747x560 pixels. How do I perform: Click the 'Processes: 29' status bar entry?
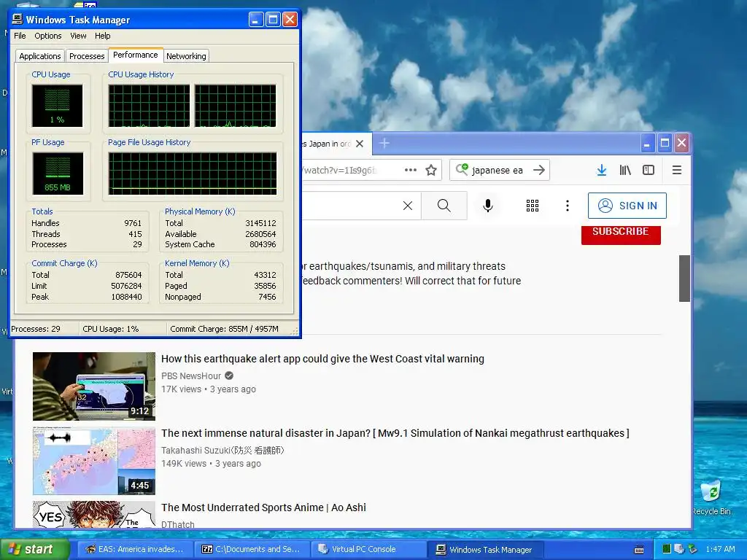pos(36,329)
